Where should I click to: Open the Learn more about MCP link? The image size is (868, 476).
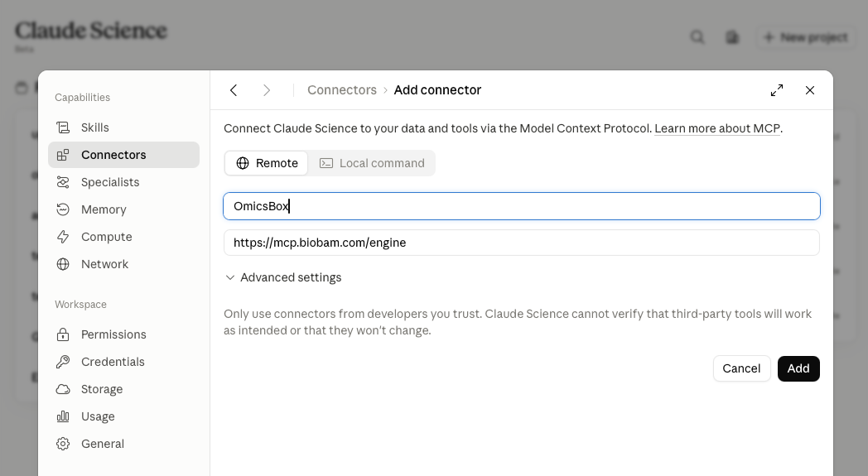point(717,128)
